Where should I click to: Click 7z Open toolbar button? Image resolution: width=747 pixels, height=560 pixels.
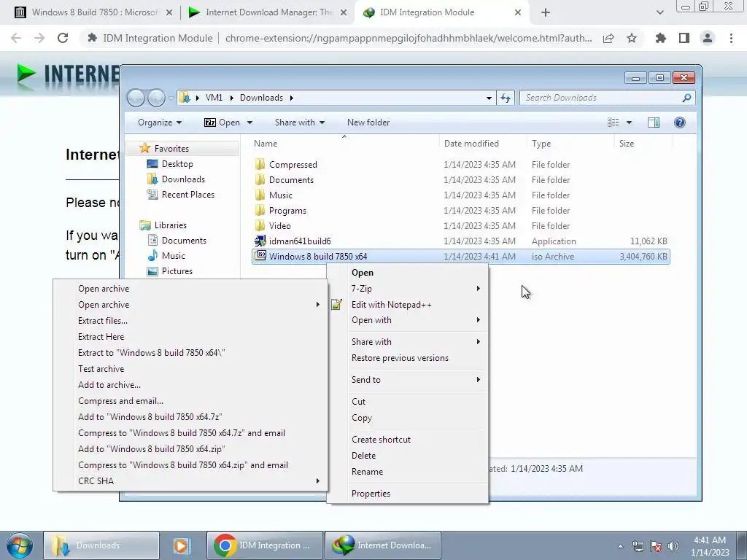222,122
